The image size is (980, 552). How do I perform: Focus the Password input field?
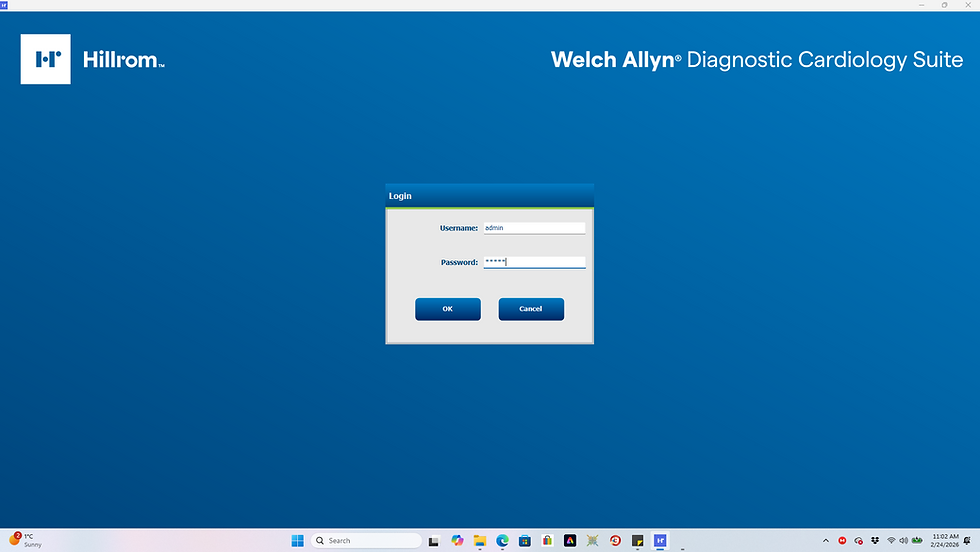coord(534,263)
